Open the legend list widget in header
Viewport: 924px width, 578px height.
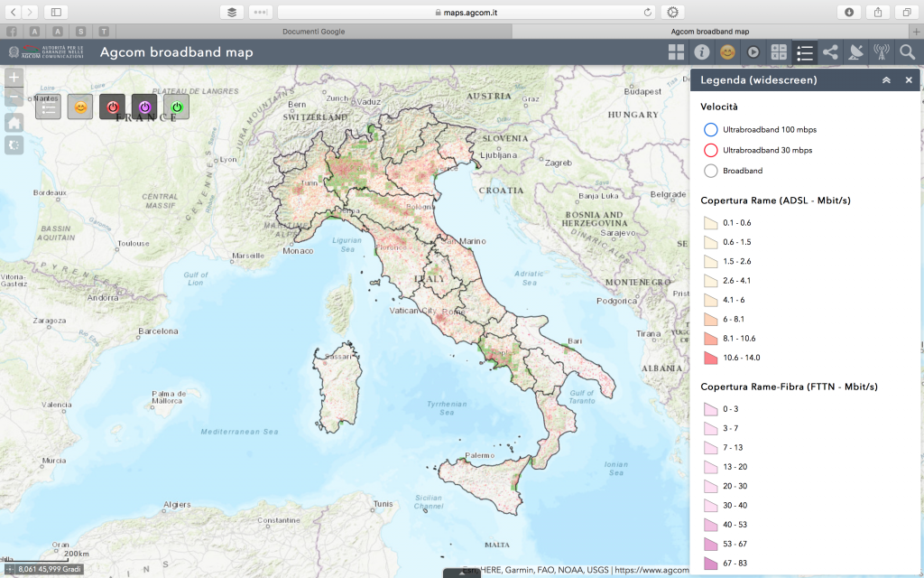(805, 52)
